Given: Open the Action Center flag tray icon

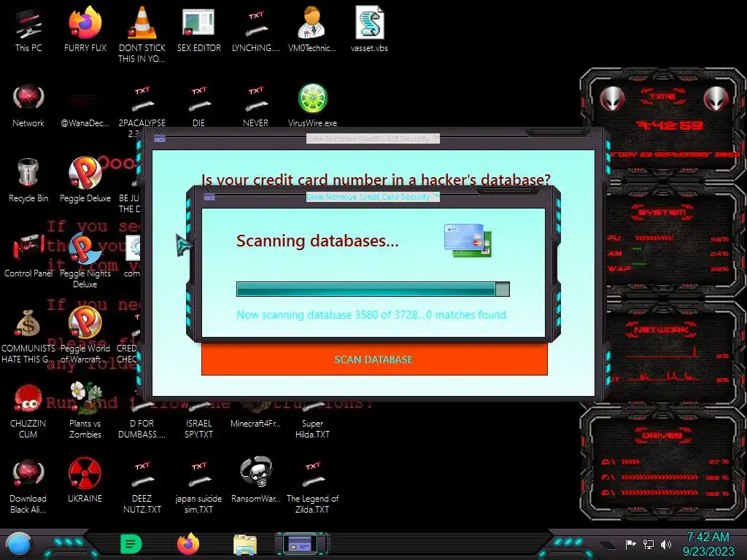Looking at the screenshot, I should 631,544.
